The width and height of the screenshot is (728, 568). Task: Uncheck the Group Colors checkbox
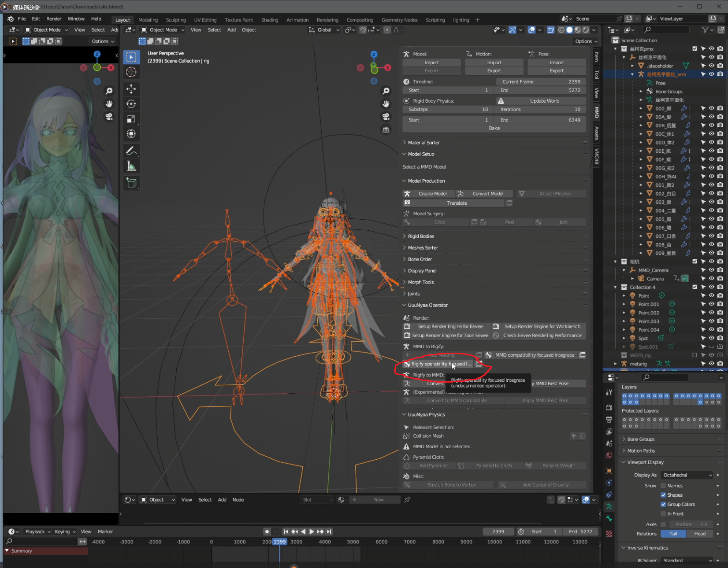pyautogui.click(x=663, y=504)
